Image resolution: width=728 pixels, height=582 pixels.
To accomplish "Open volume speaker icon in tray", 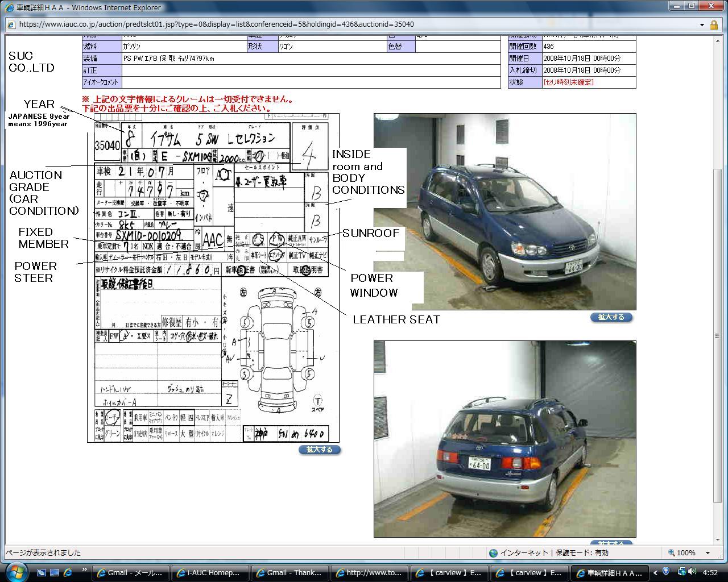I will (692, 572).
